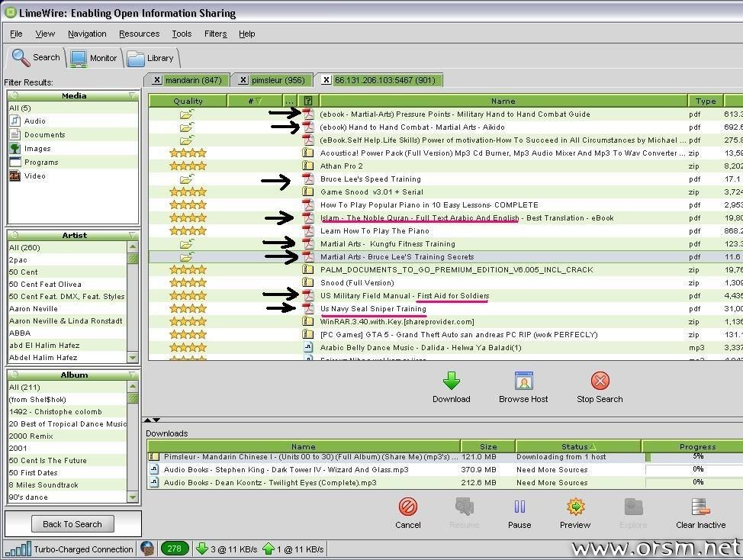Click the Quality column header
Viewport: 743px width, 560px height.
coord(188,101)
